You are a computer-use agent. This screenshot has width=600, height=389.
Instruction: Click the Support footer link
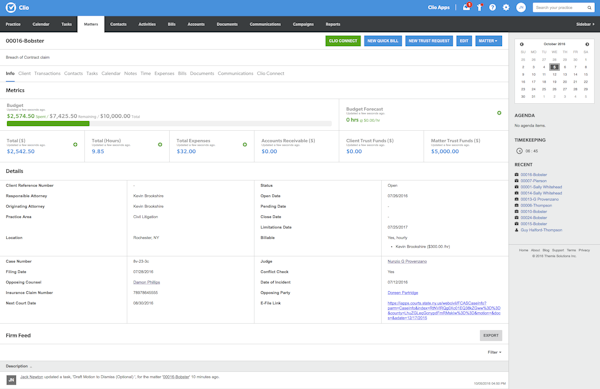(558, 250)
